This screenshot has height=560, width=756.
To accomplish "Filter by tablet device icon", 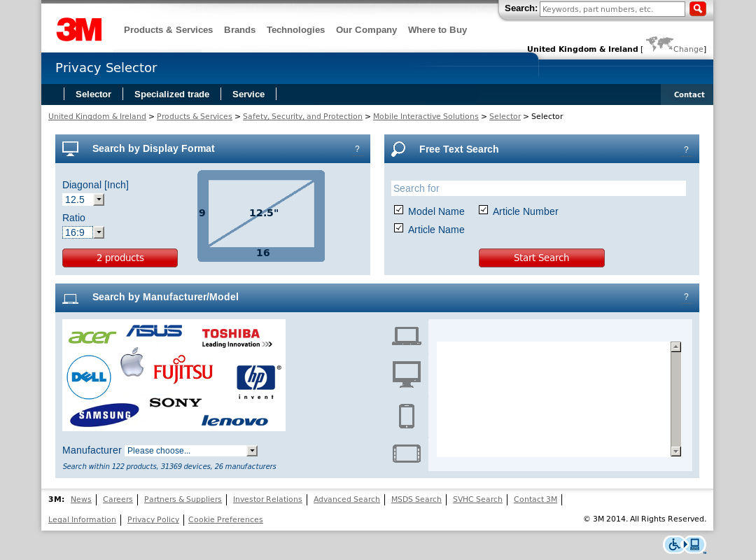I will coord(407,454).
